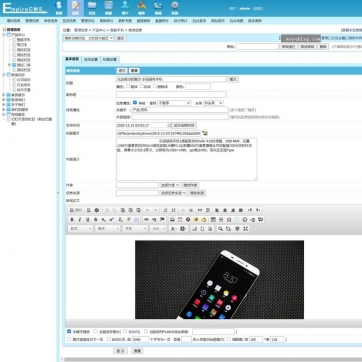362x362 pixels.
Task: Switch to the third settings tab
Action: pos(110,59)
